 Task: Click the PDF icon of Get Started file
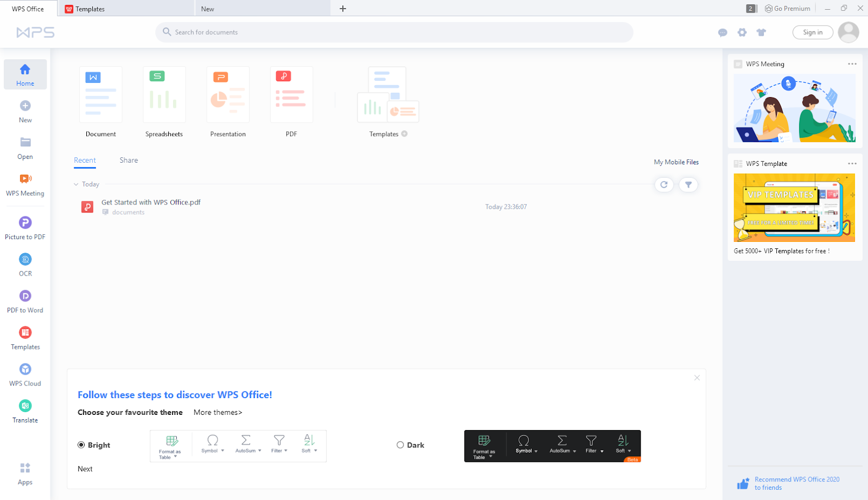(x=87, y=207)
